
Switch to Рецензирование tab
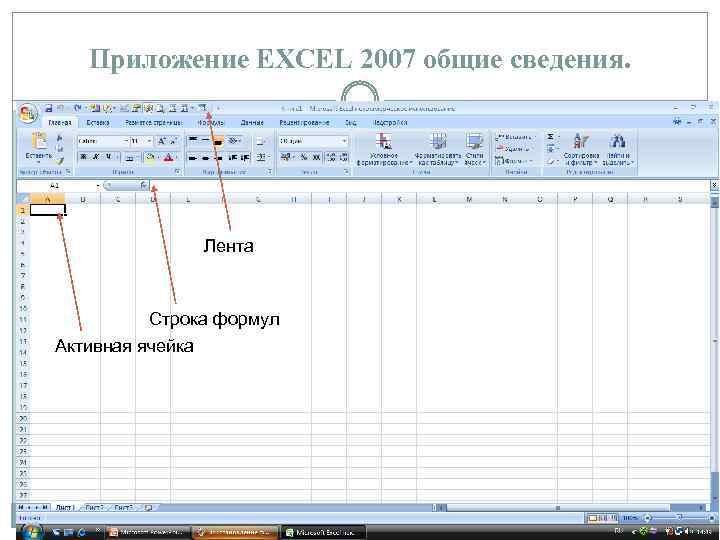(304, 123)
